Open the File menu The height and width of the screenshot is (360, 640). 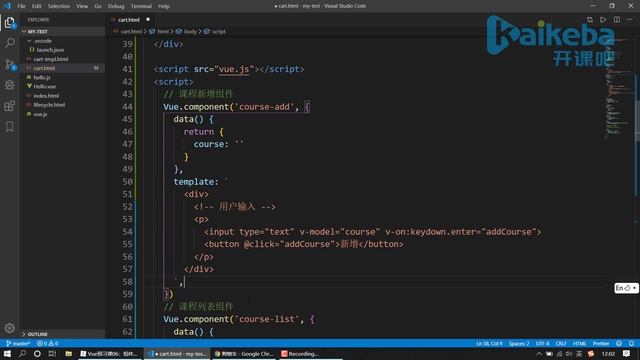[21, 6]
